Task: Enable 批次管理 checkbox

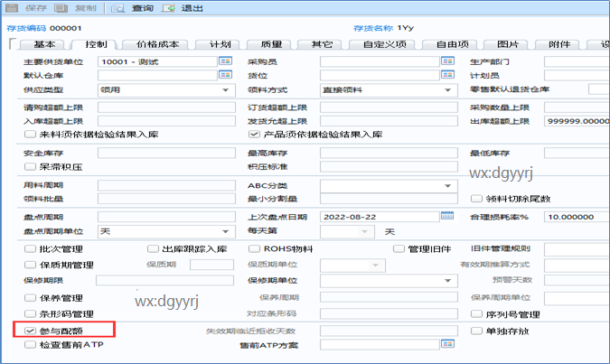Action: pos(30,248)
